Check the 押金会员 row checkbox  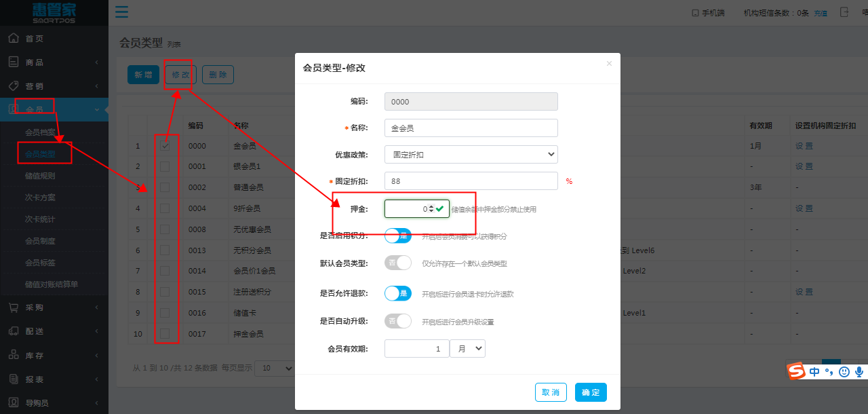pos(165,334)
